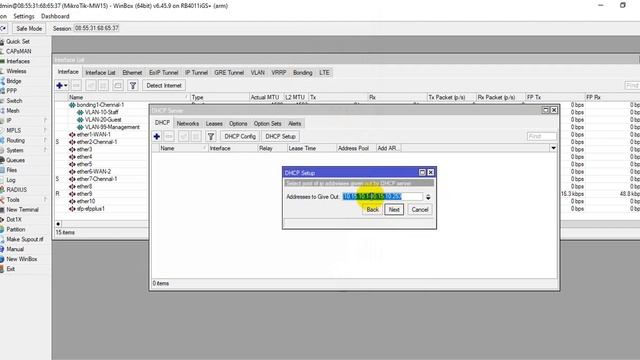Open Queues menu
This screenshot has height=360, width=640.
[15, 160]
